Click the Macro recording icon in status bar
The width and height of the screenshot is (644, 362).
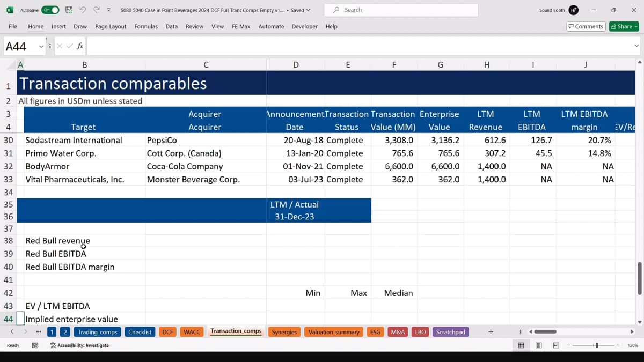pyautogui.click(x=35, y=345)
